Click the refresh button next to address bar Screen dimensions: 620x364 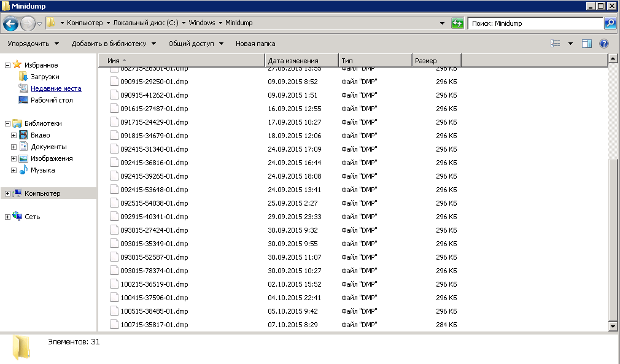[x=457, y=23]
